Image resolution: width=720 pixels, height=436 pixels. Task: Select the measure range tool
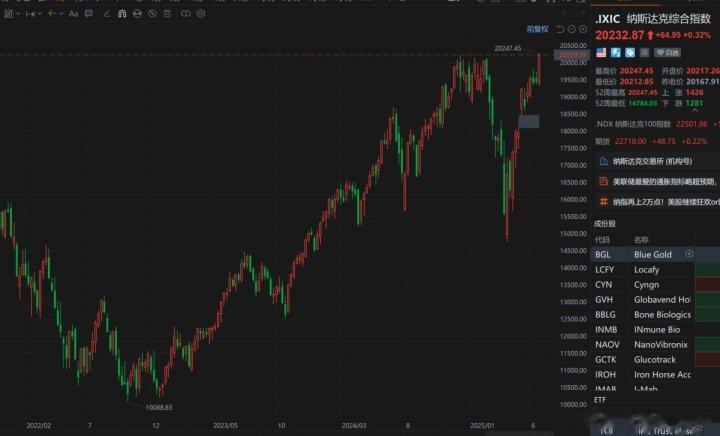[30, 14]
